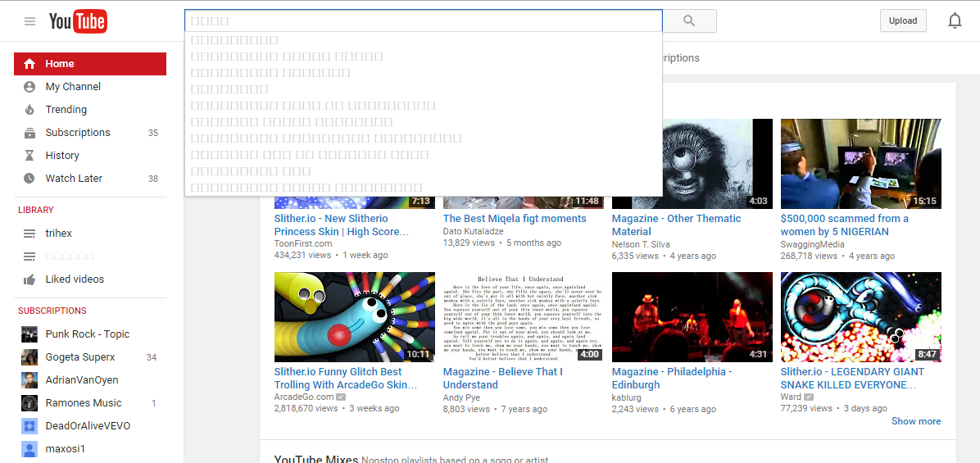Select the first search suggestion
Image resolution: width=980 pixels, height=463 pixels.
coord(423,40)
